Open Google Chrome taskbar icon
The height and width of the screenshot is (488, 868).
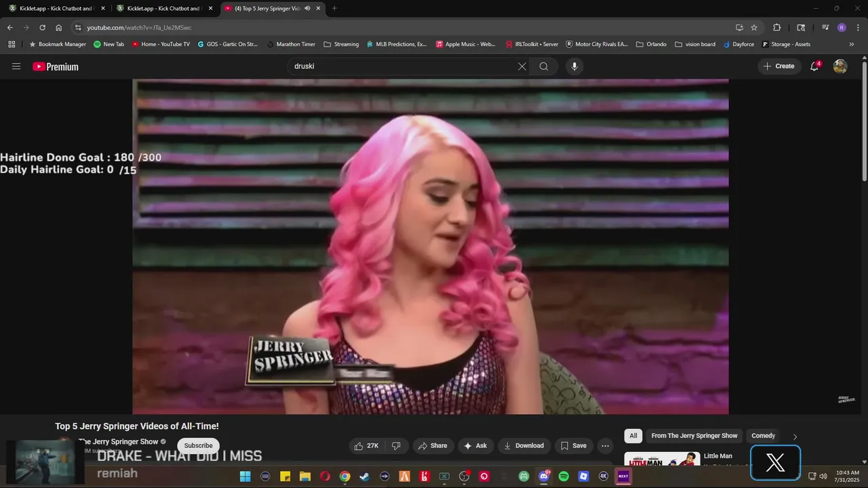(x=344, y=476)
